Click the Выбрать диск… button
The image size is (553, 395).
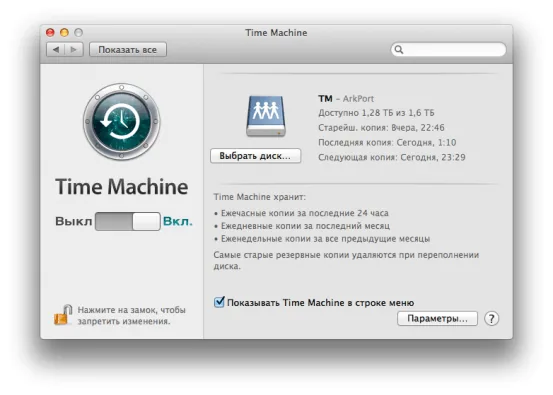point(255,156)
